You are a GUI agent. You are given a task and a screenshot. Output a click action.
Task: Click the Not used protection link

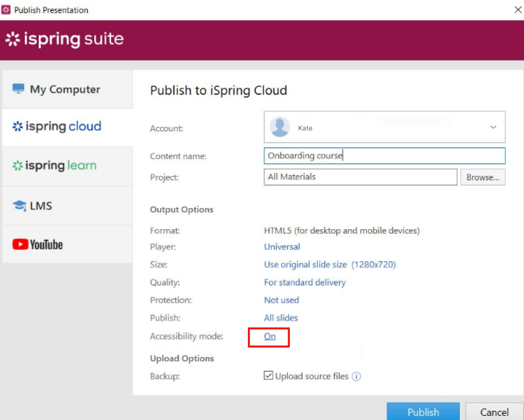tap(281, 300)
